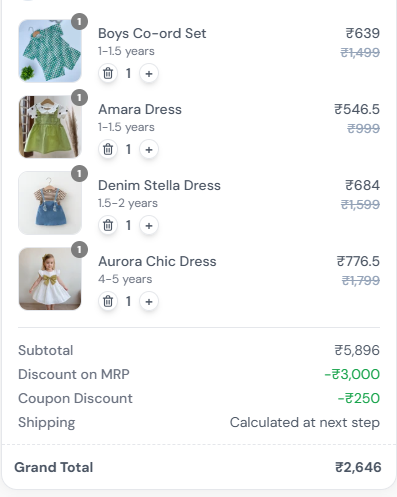Open Amara Dress green dress thumbnail
Viewport: 397px width, 497px height.
(50, 127)
